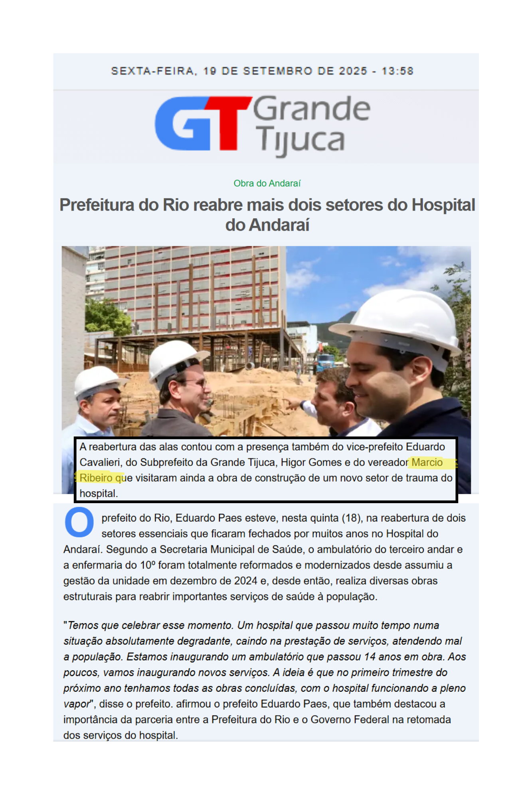Screen dimensions: 532x798
Task: Click the gray "Grande" word in the logo
Action: [311, 109]
